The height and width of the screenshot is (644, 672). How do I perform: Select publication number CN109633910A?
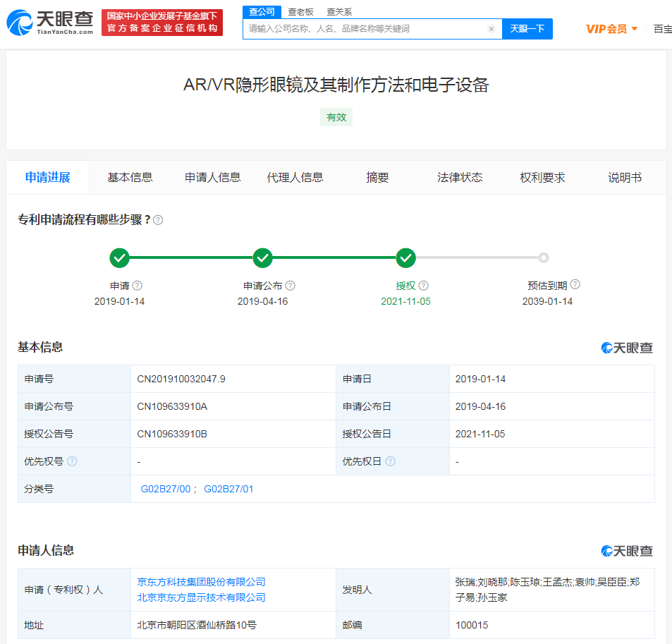[172, 406]
